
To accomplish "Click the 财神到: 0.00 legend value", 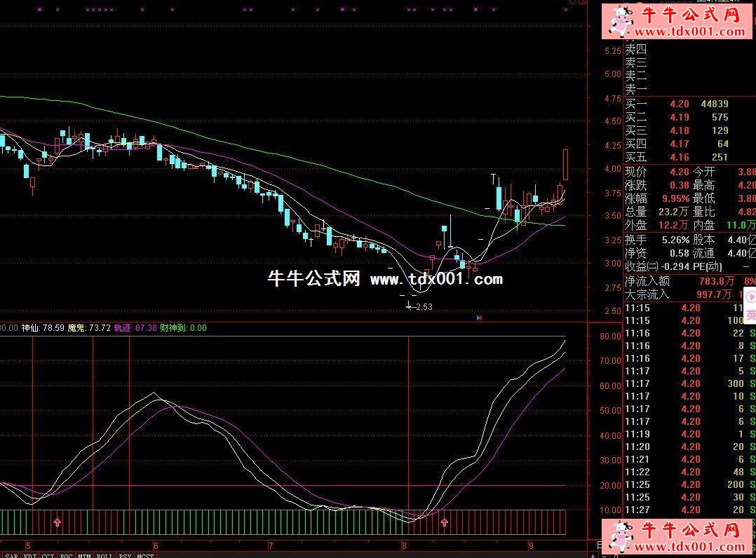I will [183, 328].
